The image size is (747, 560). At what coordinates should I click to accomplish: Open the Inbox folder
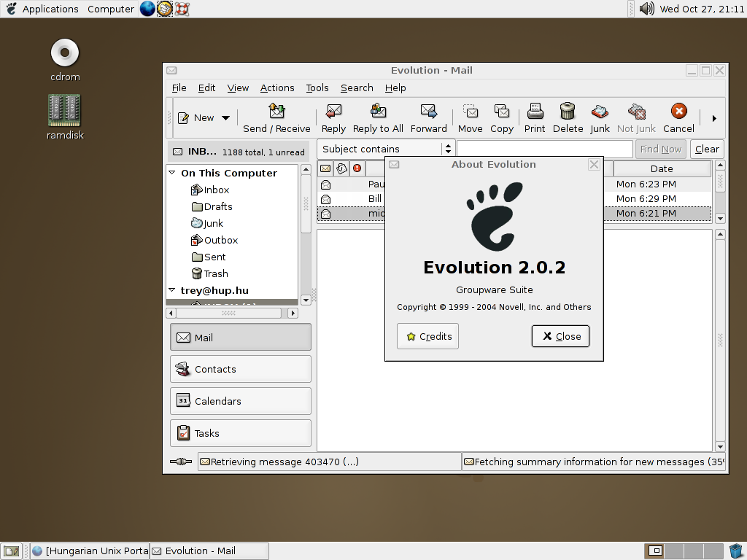[210, 190]
